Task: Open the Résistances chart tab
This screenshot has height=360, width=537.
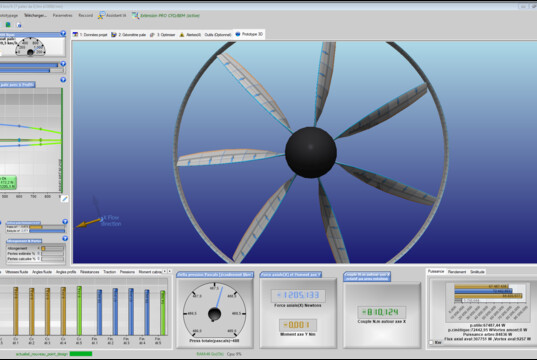Action: (x=90, y=272)
